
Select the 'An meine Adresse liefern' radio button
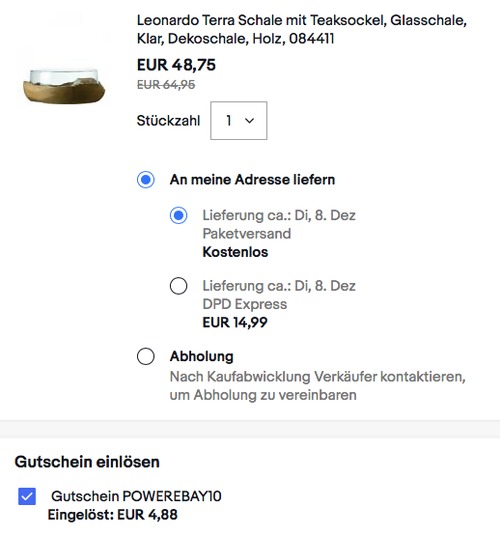(x=146, y=180)
